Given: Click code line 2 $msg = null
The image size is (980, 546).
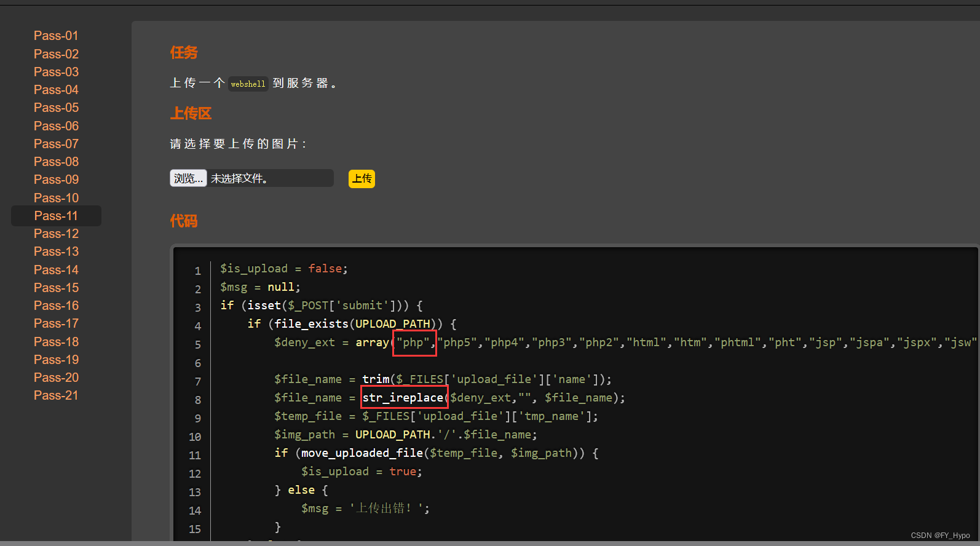Looking at the screenshot, I should [x=261, y=287].
